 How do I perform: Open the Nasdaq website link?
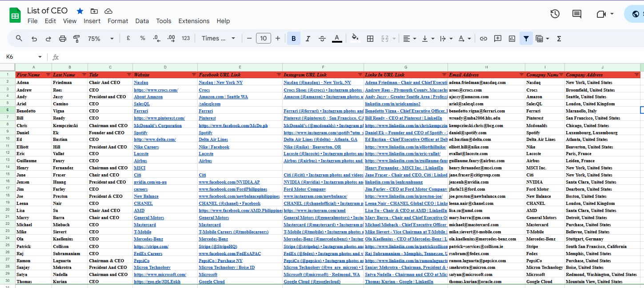click(x=141, y=83)
